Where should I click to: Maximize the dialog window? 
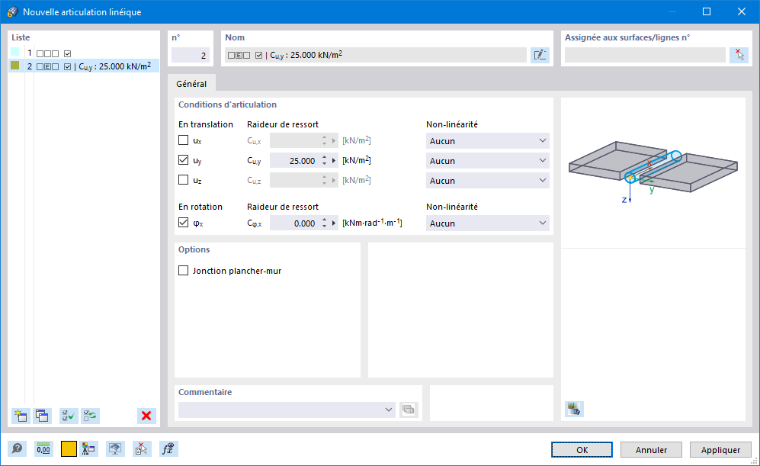pyautogui.click(x=707, y=12)
